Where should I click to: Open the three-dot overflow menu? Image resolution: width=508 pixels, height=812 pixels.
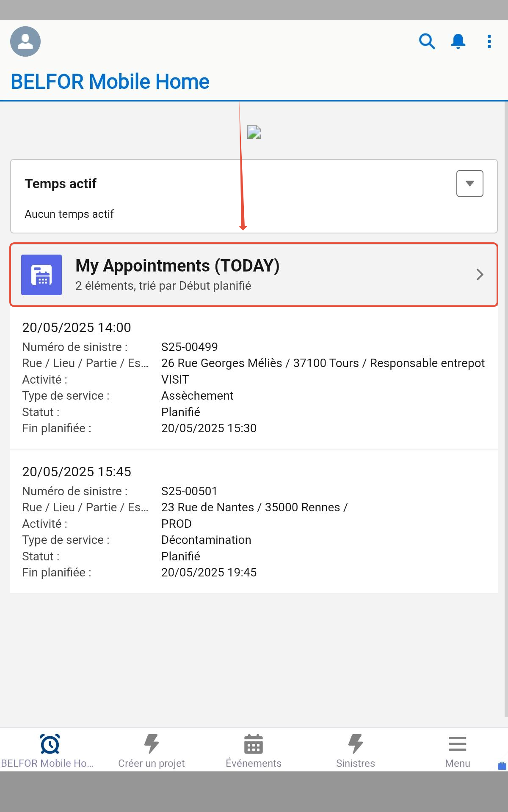pos(489,41)
